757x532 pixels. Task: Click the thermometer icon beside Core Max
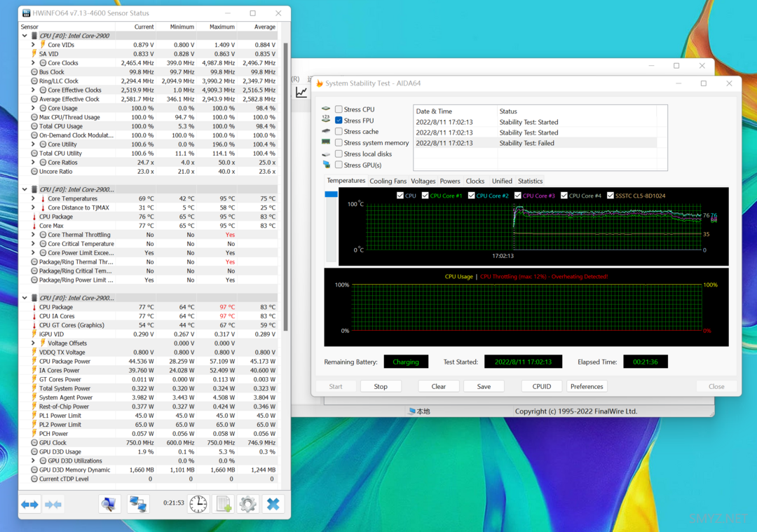(34, 226)
